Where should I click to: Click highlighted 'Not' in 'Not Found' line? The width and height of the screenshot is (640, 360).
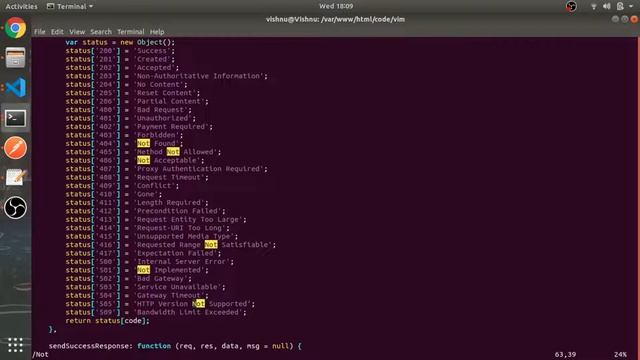coord(143,144)
